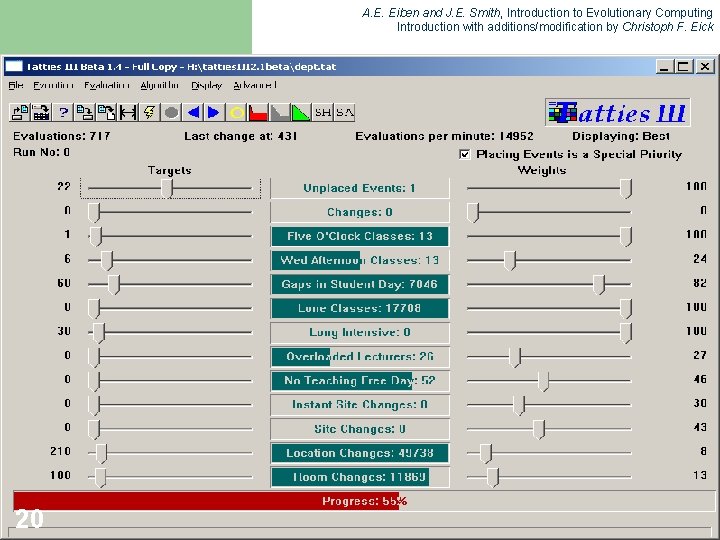Click the document-to-drive copy toolbar icon
Screen dimensions: 720x540
tap(84, 112)
